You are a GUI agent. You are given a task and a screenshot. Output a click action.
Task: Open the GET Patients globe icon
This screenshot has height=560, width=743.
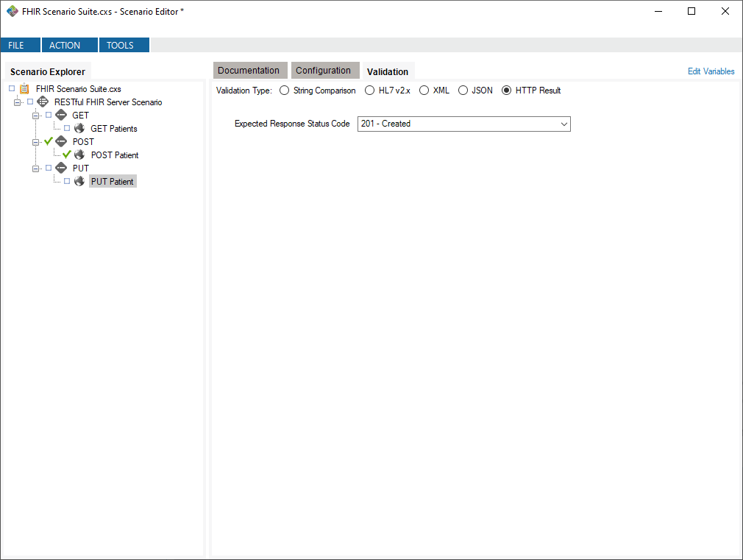(79, 128)
